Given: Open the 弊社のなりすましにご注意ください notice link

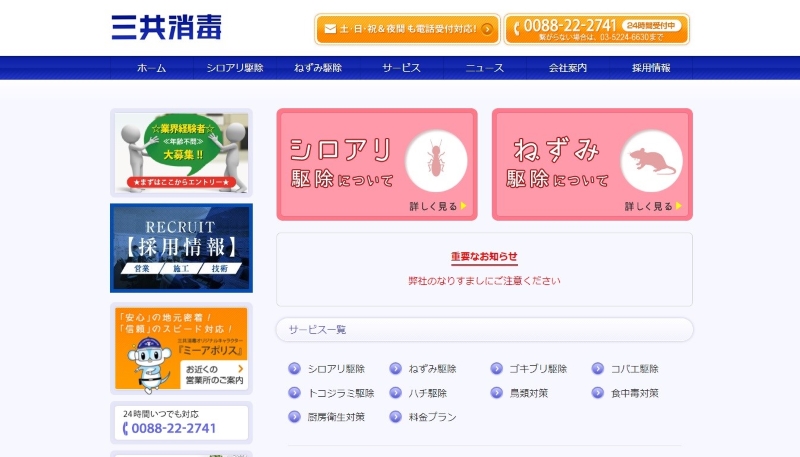Looking at the screenshot, I should (484, 281).
